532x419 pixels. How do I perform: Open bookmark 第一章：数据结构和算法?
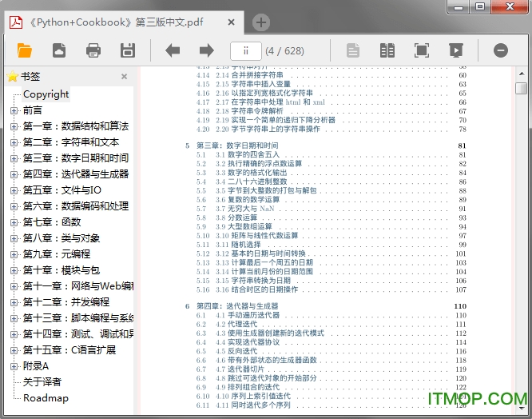[76, 126]
